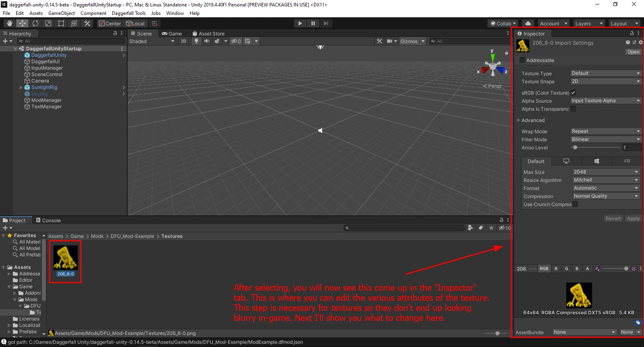This screenshot has width=644, height=347.
Task: Click the Pause button
Action: tap(313, 23)
